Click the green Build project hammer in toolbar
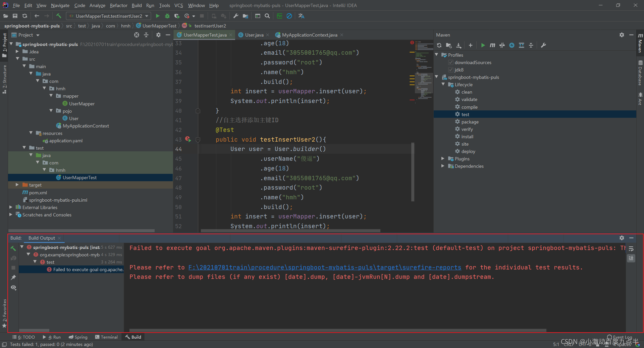Image resolution: width=644 pixels, height=348 pixels. click(x=59, y=16)
